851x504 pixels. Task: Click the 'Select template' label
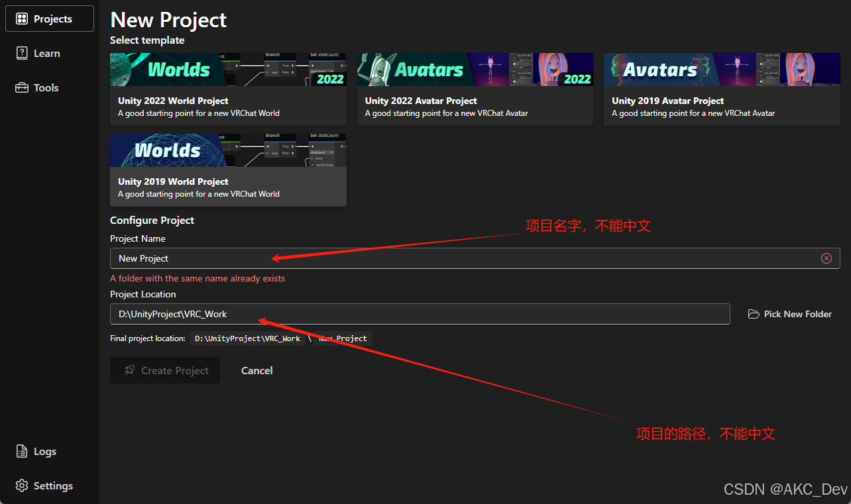tap(147, 40)
